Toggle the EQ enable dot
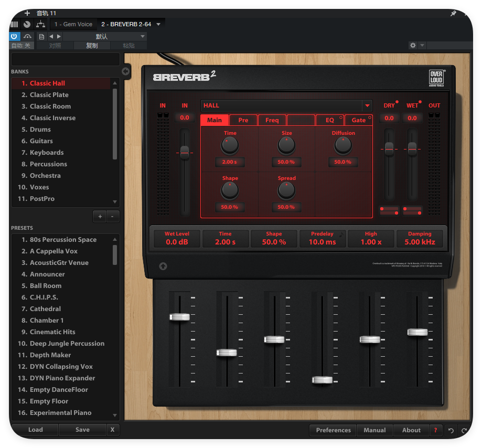Screen dimensions: 482x448 pos(340,118)
